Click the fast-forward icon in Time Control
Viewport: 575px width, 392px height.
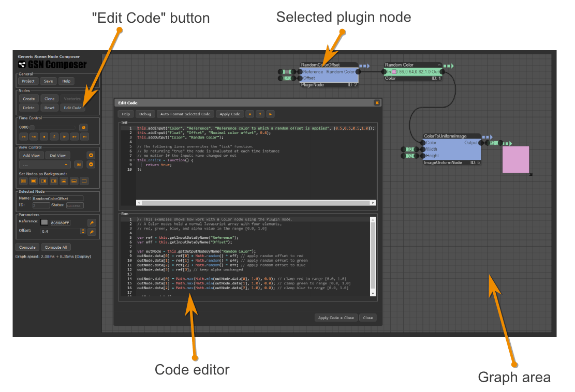tap(74, 137)
